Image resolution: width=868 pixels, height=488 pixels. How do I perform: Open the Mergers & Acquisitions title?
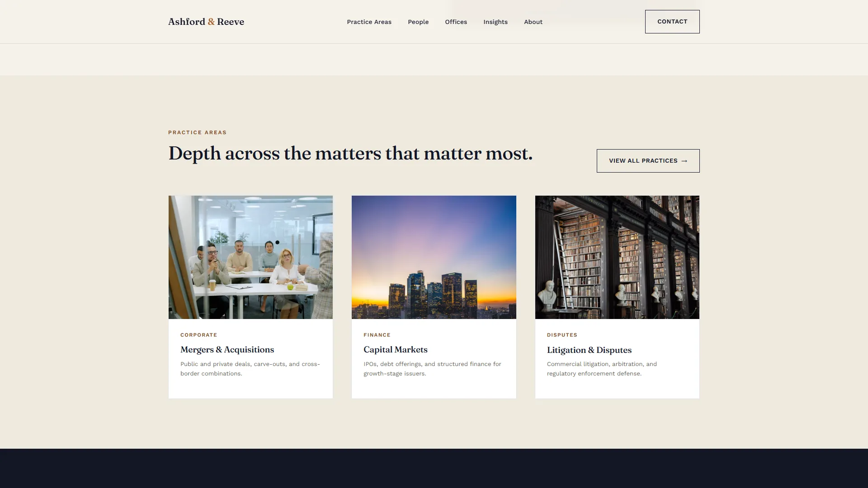tap(227, 350)
